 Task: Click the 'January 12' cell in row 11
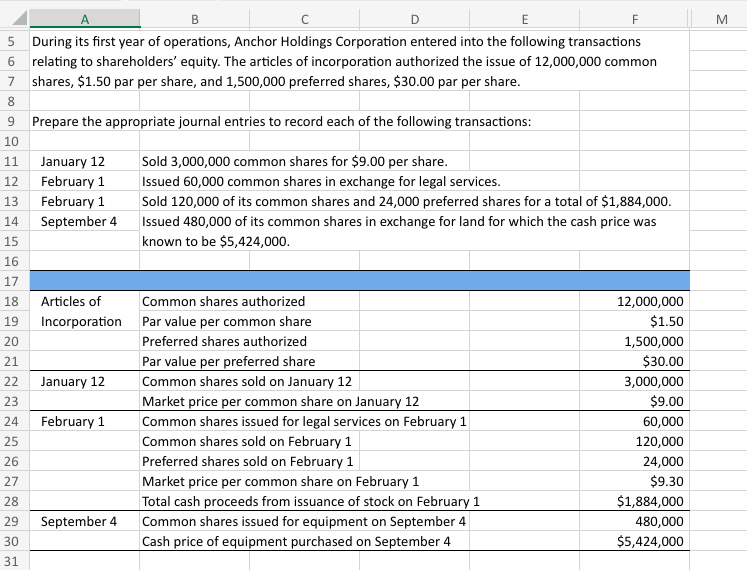pos(85,162)
